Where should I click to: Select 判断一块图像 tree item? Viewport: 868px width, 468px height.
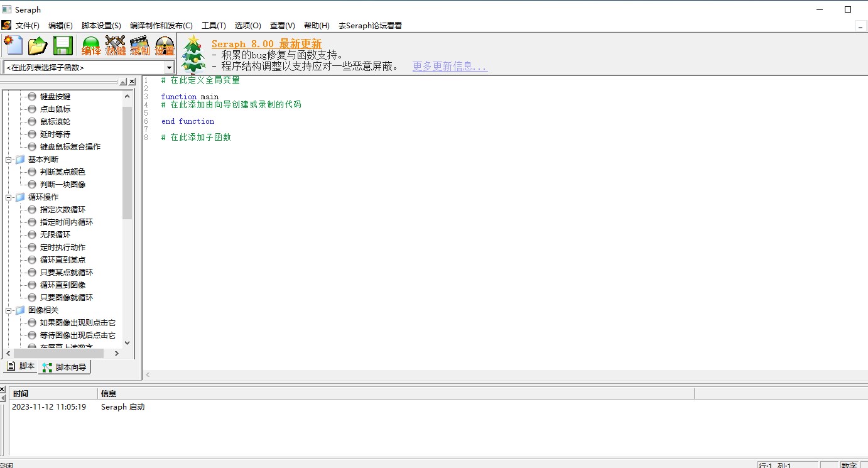click(63, 185)
